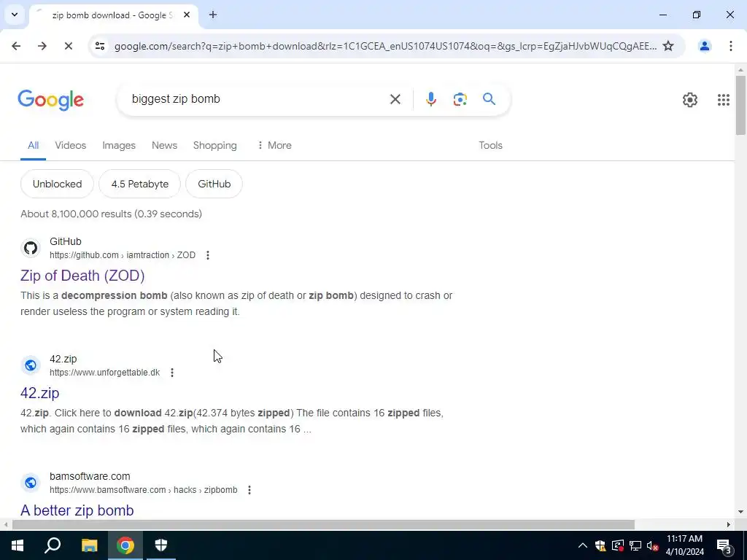Open the Zip of Death (ZOD) result

tap(82, 275)
